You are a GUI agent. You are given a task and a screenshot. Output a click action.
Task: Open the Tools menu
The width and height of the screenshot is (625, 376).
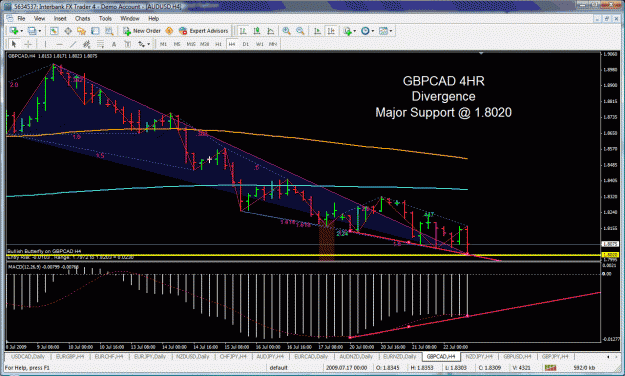click(105, 18)
